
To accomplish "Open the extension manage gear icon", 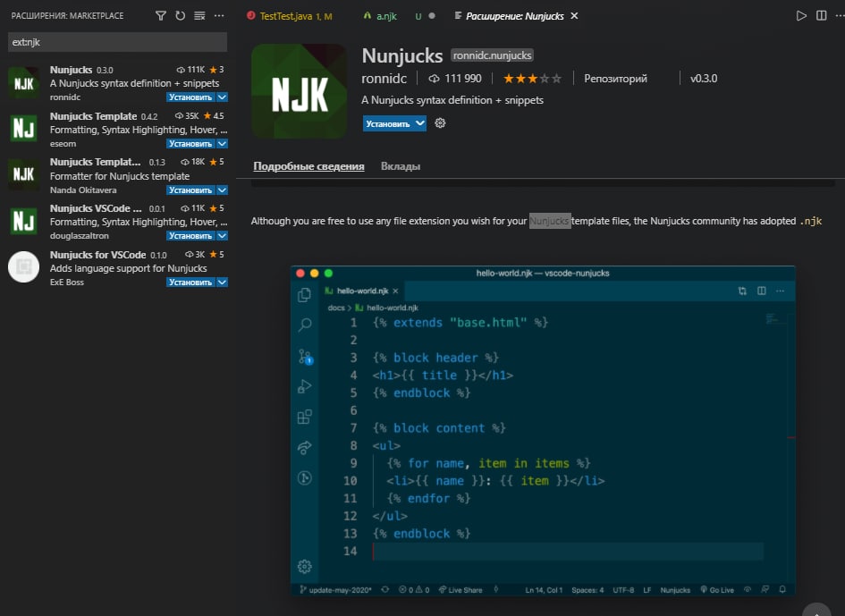I will [440, 123].
